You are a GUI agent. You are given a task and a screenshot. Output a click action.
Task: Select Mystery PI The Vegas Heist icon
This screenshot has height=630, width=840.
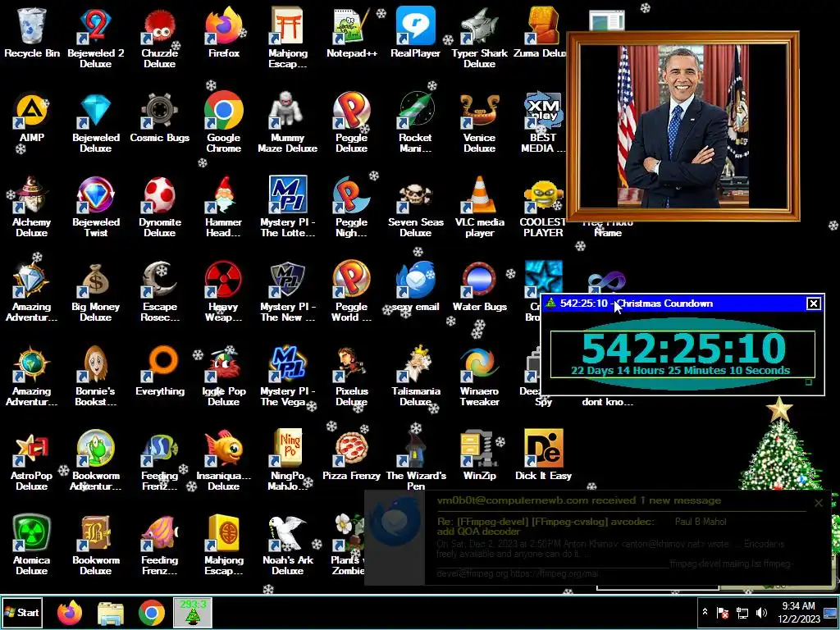click(288, 375)
